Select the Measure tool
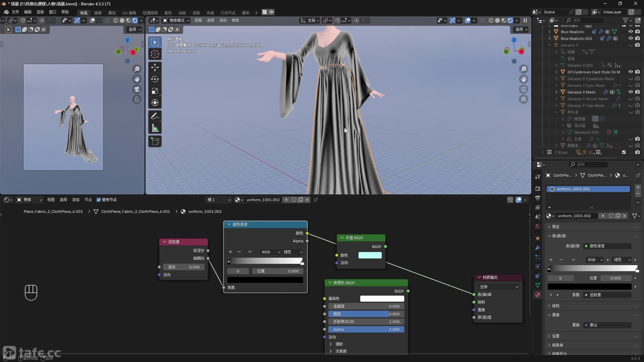This screenshot has width=644, height=362. tap(155, 128)
